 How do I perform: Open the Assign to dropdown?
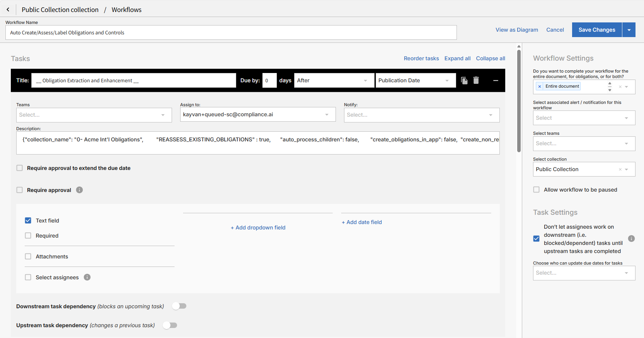pos(257,115)
